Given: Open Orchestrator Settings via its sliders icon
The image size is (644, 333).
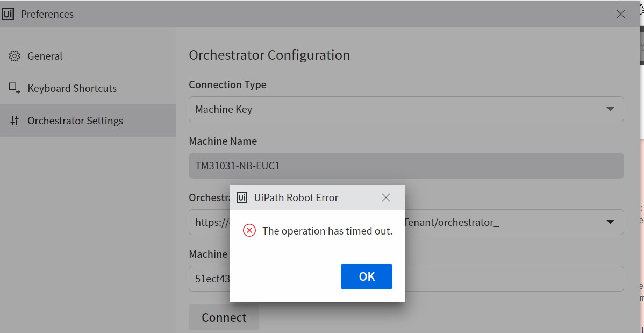Looking at the screenshot, I should [x=13, y=120].
